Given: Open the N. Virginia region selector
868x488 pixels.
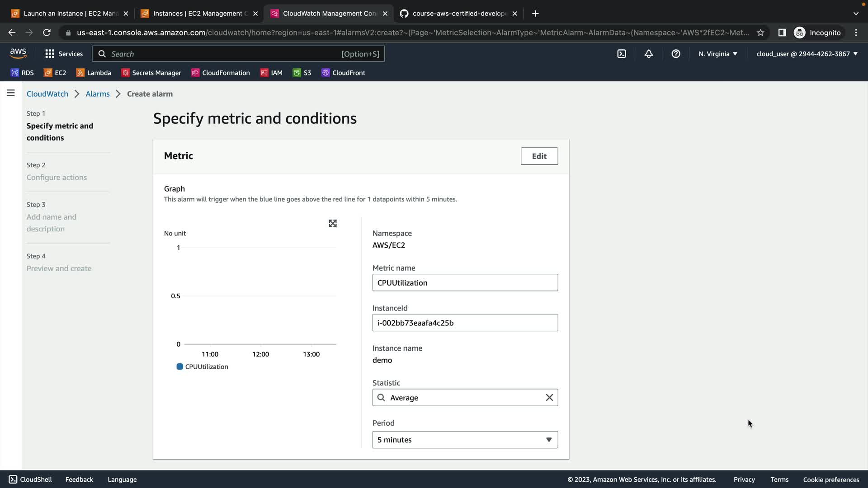Looking at the screenshot, I should point(717,54).
